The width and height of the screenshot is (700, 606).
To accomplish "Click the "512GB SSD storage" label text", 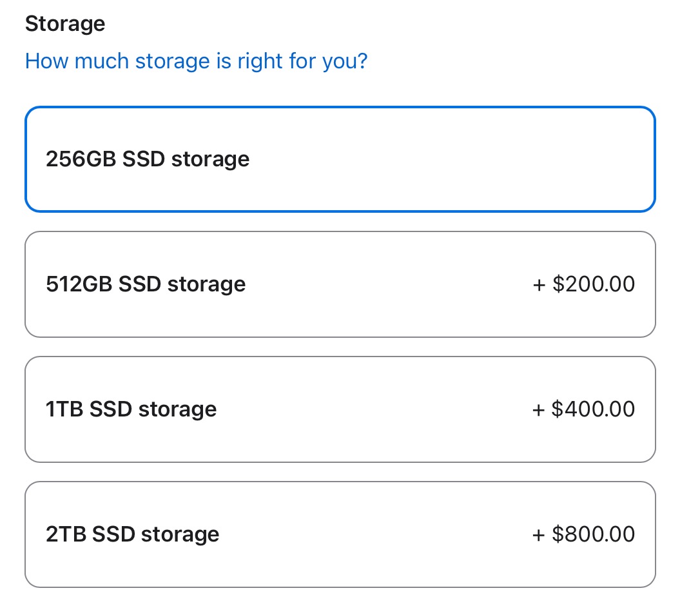I will pyautogui.click(x=146, y=284).
